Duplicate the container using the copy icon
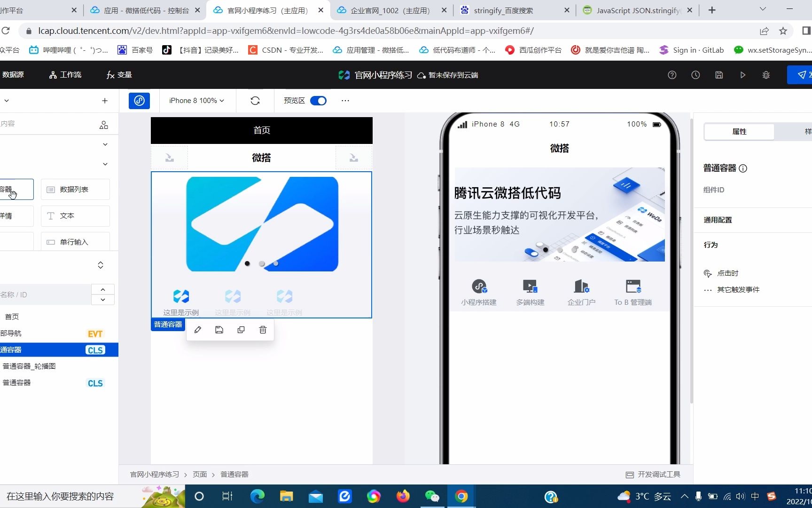Screen dimensions: 812x508 click(x=241, y=330)
